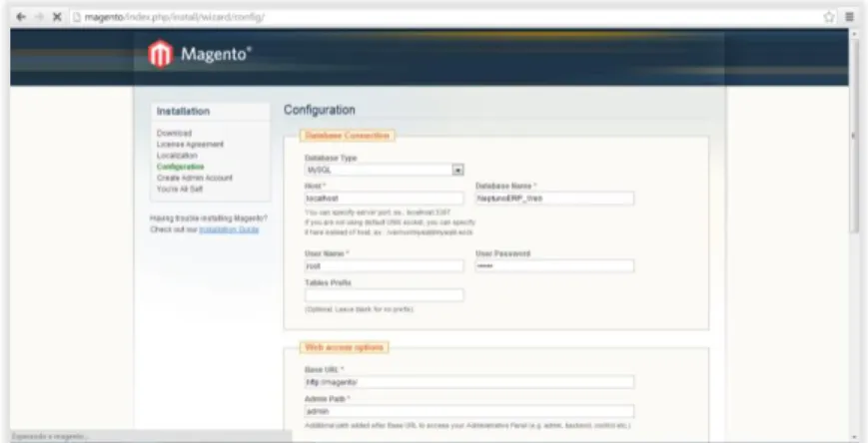Click the User Password field

click(x=554, y=266)
